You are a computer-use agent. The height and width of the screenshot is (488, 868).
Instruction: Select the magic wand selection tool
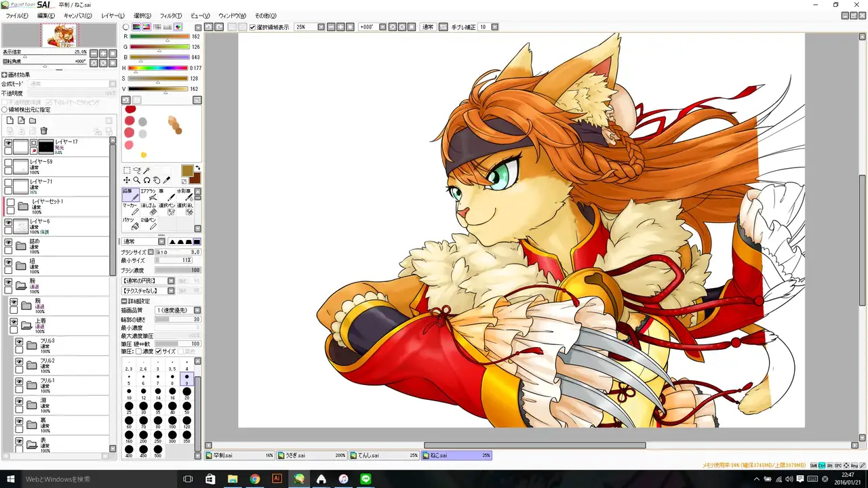[x=147, y=170]
